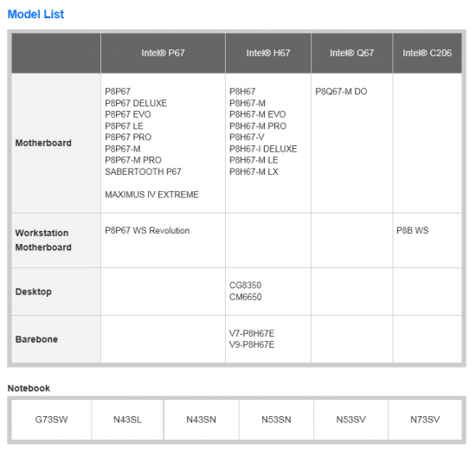Select the V9-P8H67E barebone model

pyautogui.click(x=252, y=345)
